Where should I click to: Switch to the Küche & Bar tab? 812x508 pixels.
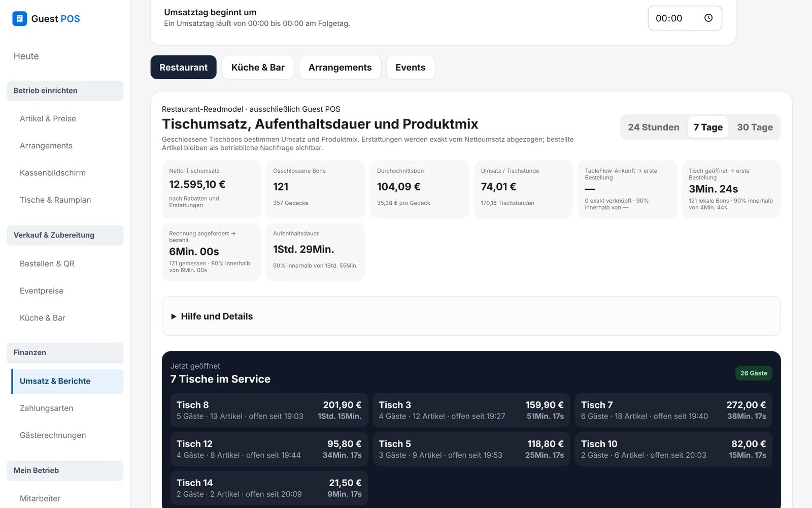(258, 68)
